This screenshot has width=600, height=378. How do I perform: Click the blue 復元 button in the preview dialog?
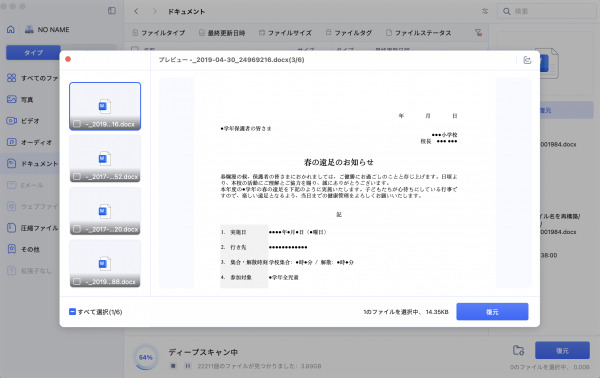pyautogui.click(x=492, y=311)
